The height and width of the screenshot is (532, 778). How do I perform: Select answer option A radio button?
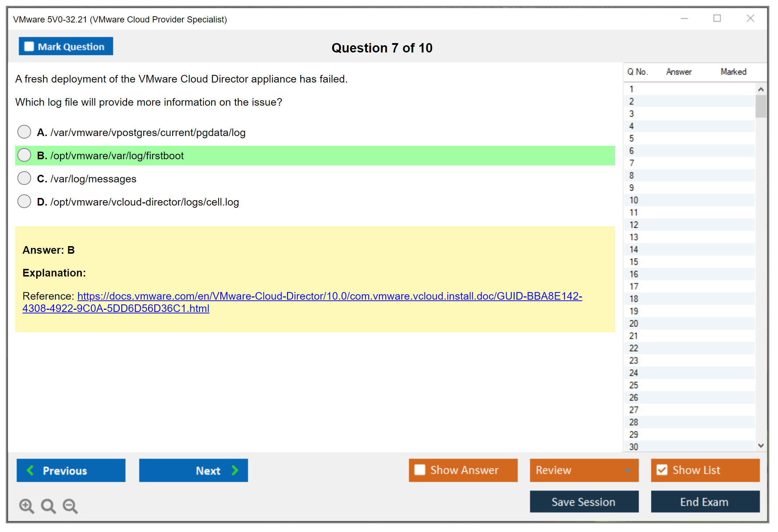coord(24,132)
